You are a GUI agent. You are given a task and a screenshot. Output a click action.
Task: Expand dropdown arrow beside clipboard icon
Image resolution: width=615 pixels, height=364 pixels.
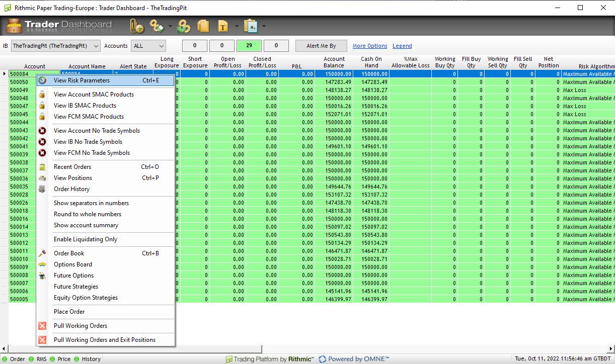[x=264, y=26]
